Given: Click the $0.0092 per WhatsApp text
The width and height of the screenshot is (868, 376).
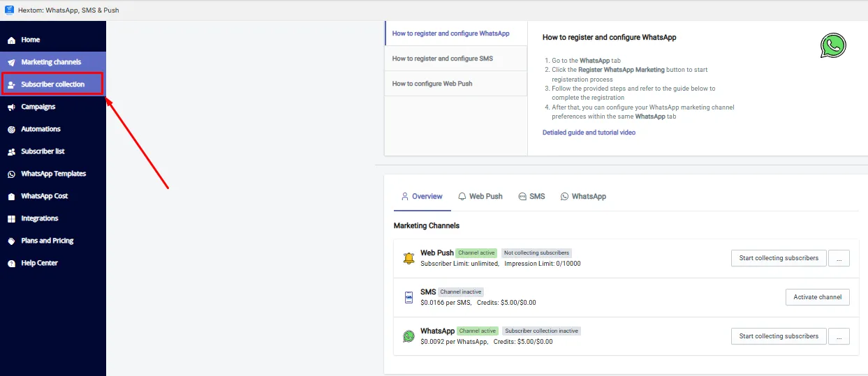Looking at the screenshot, I should [454, 342].
